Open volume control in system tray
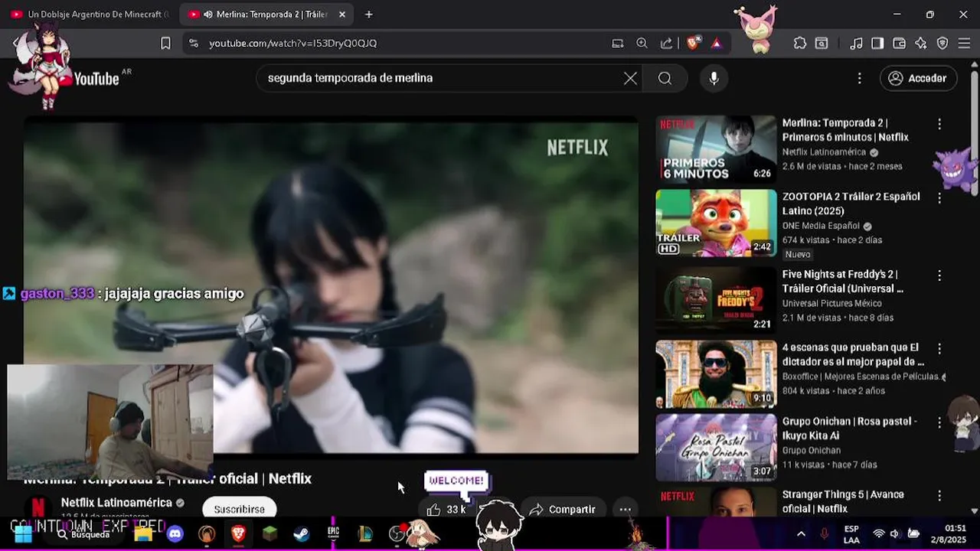 (x=897, y=533)
